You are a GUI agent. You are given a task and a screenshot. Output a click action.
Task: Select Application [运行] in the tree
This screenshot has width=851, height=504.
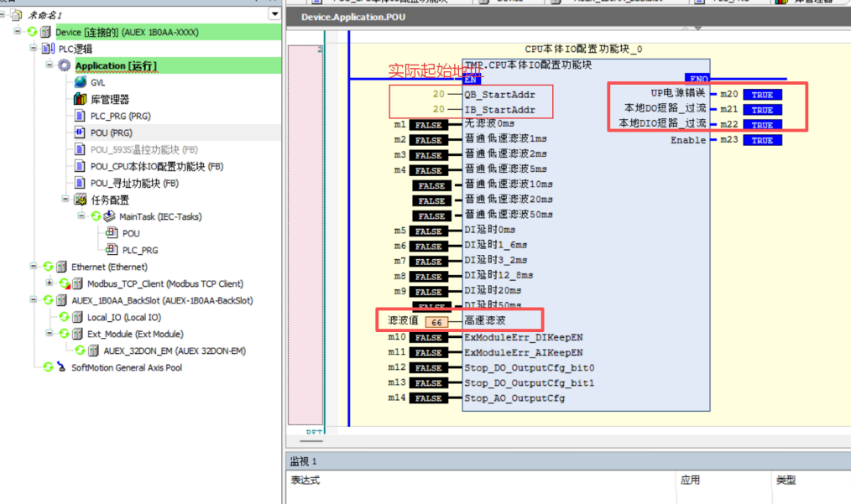(116, 65)
